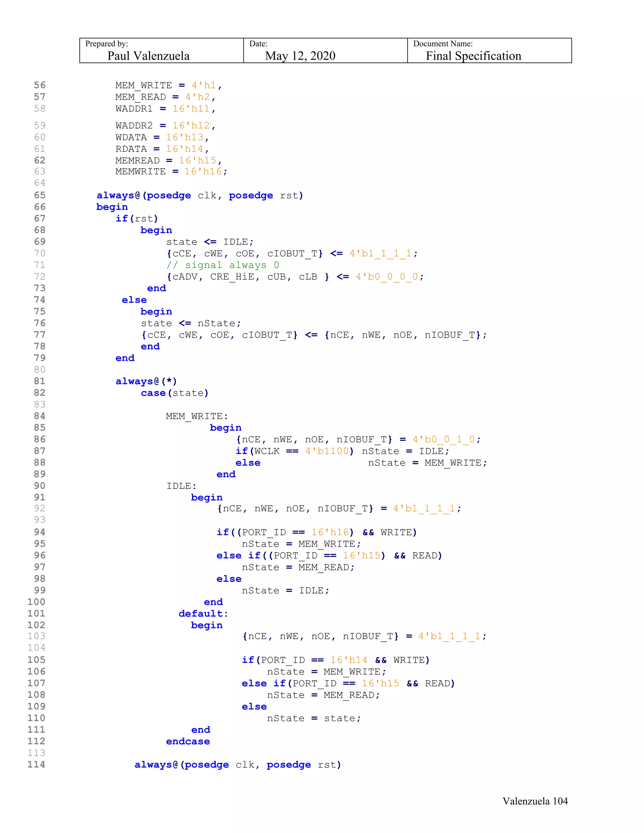Click 'else if(PORT_ID == 16'h15 && READ)'
Image resolution: width=644 pixels, height=833 pixels.
[x=349, y=683]
